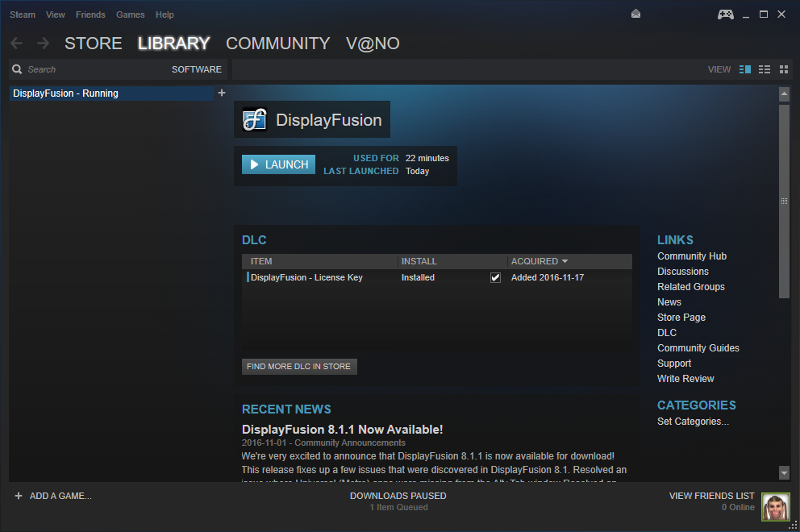The width and height of the screenshot is (800, 532).
Task: Click the forward navigation arrow
Action: (x=43, y=44)
